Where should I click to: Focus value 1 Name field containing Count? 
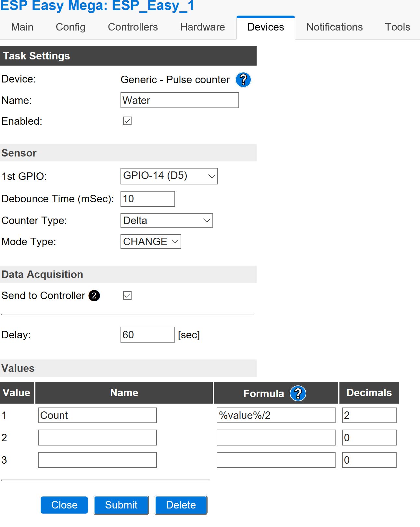click(x=97, y=415)
